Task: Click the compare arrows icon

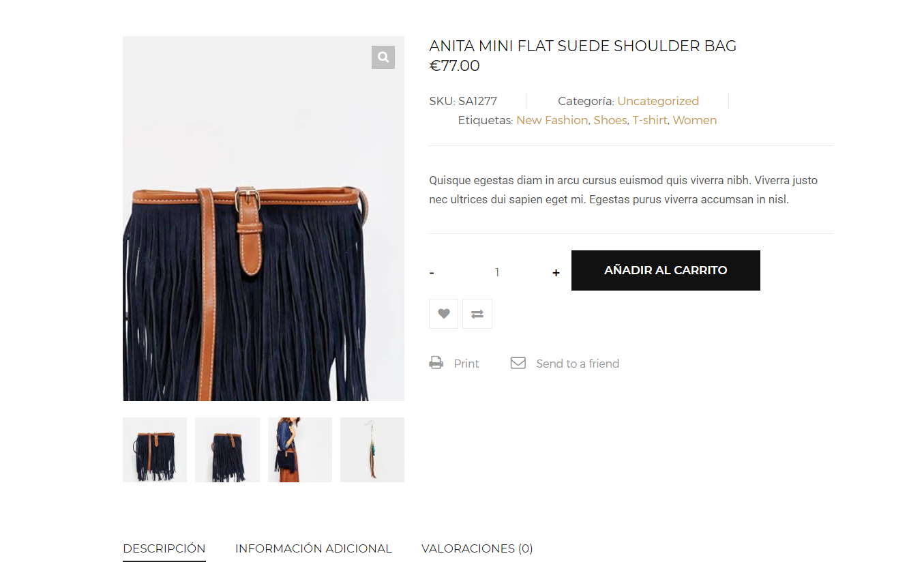Action: [x=477, y=314]
